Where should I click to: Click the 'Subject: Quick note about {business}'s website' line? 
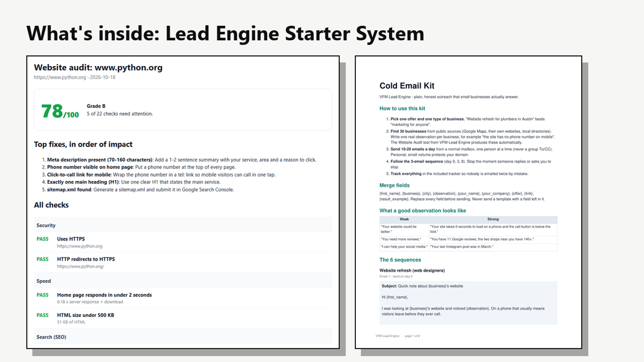[422, 286]
